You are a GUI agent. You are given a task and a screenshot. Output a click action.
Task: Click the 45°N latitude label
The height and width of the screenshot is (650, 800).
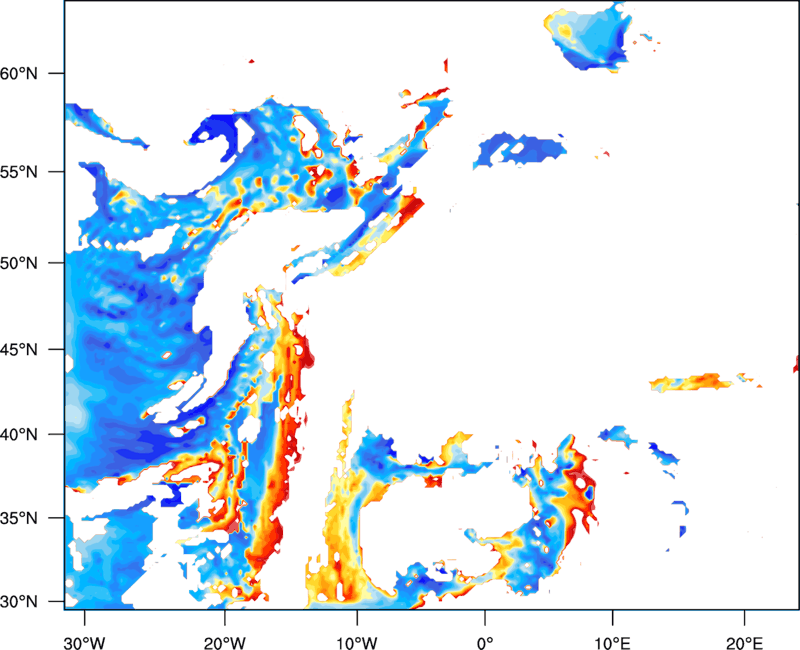(x=19, y=350)
